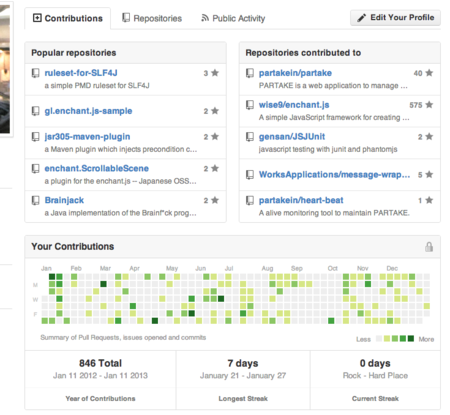Open the partakein/heart-beat repository
This screenshot has height=415, width=450.
click(x=301, y=200)
